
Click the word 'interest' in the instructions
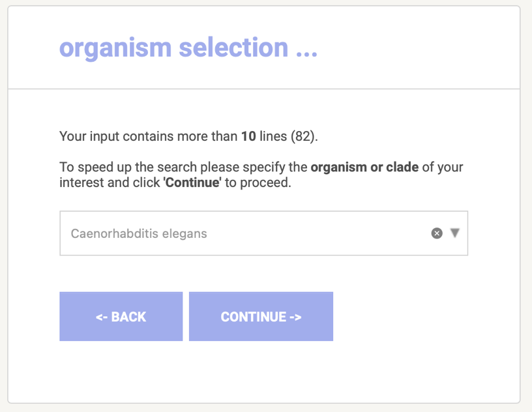click(x=82, y=183)
